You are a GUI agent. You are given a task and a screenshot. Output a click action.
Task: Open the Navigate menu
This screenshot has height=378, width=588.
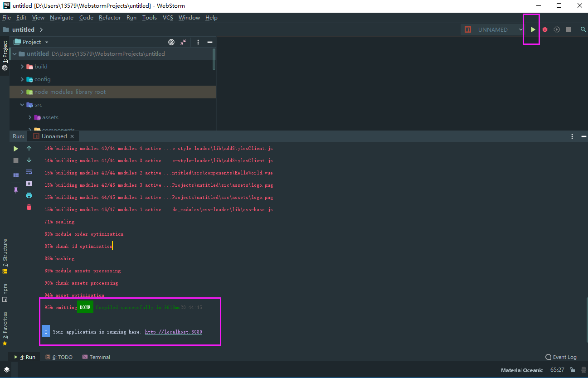62,18
